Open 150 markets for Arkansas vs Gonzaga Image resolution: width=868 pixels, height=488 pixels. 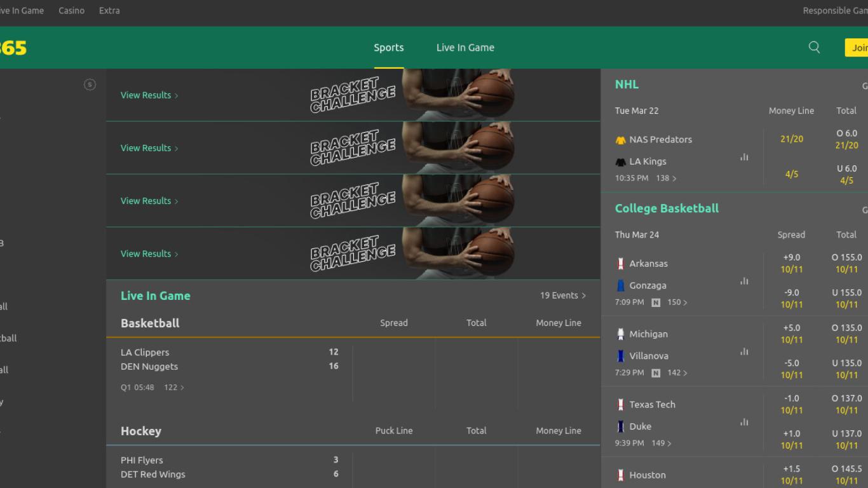click(677, 302)
